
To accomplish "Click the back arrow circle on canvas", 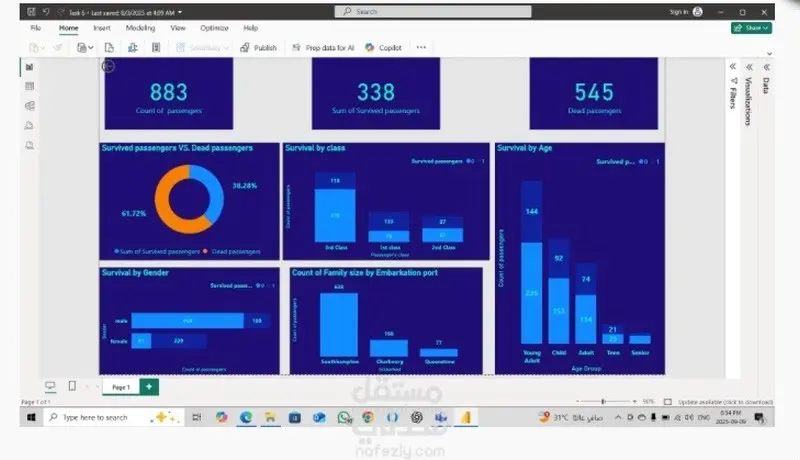I will 108,66.
